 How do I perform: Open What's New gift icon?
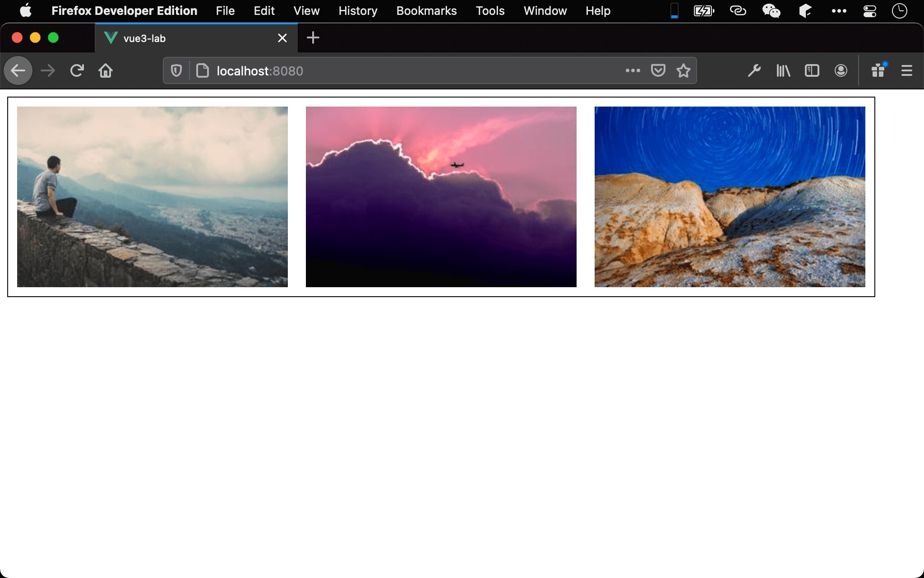[x=878, y=71]
